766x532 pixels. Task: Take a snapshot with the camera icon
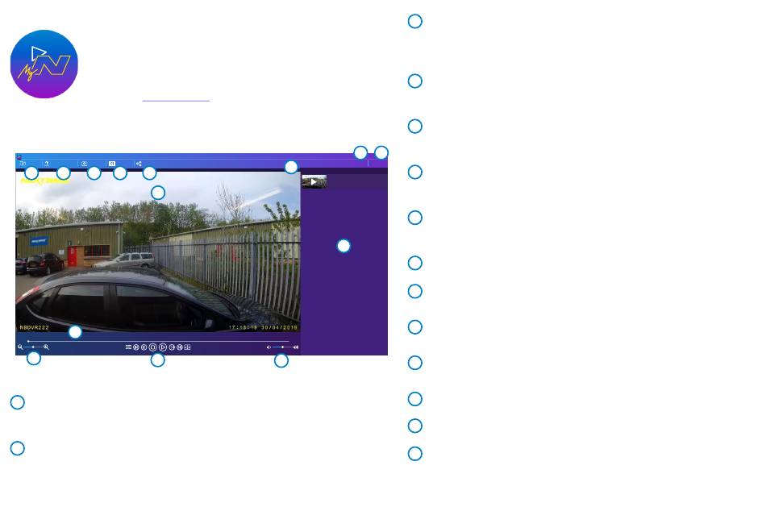(84, 164)
